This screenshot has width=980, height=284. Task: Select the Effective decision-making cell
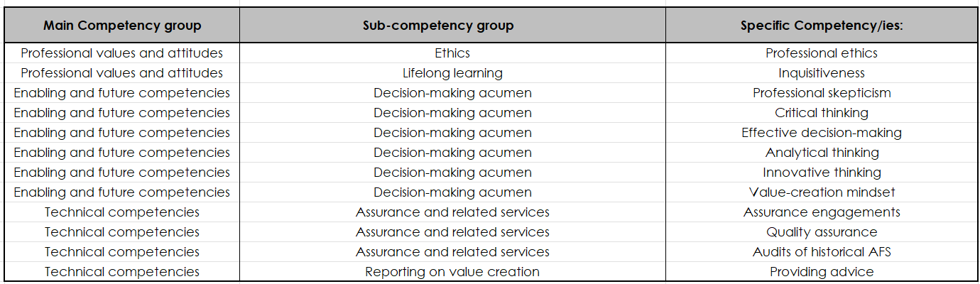tap(821, 133)
